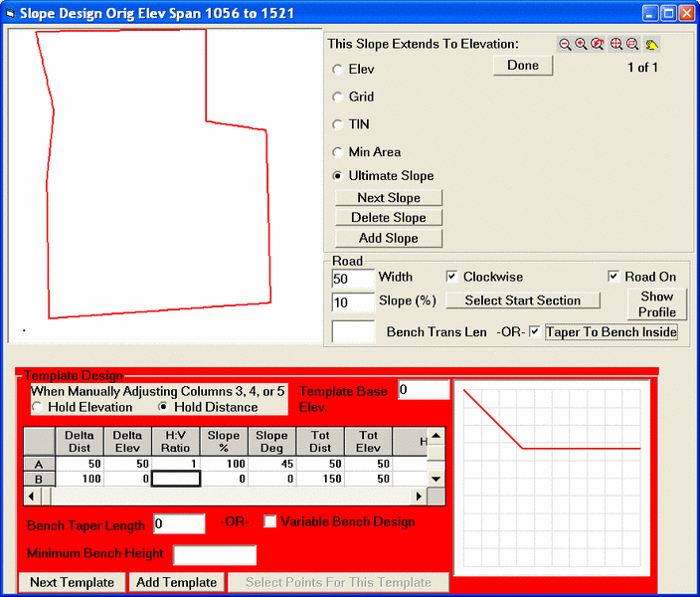
Task: Click the zoom previous magnifier icon
Action: click(x=598, y=44)
